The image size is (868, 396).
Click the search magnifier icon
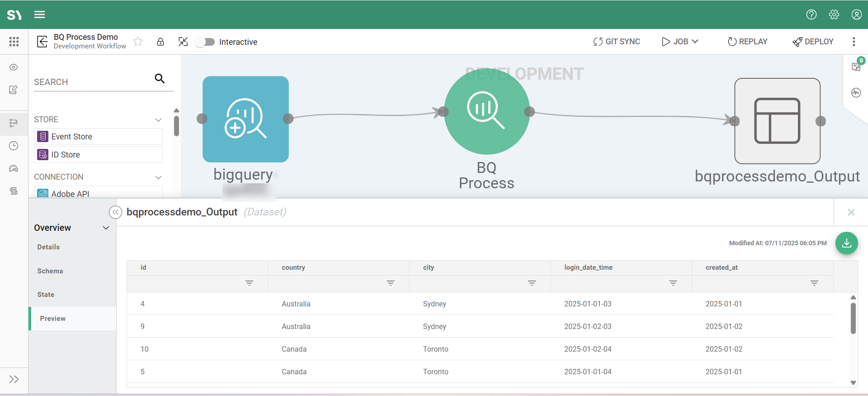(x=160, y=79)
